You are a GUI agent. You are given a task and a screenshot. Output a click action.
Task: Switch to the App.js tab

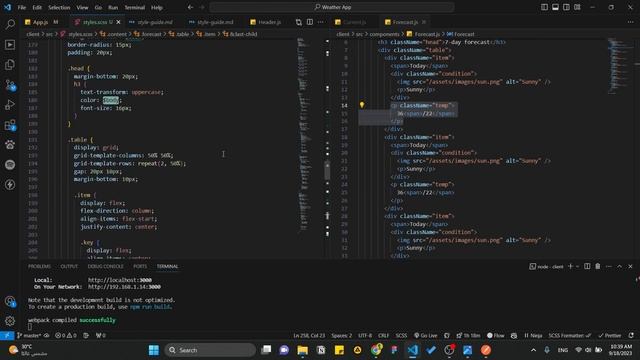[x=40, y=22]
